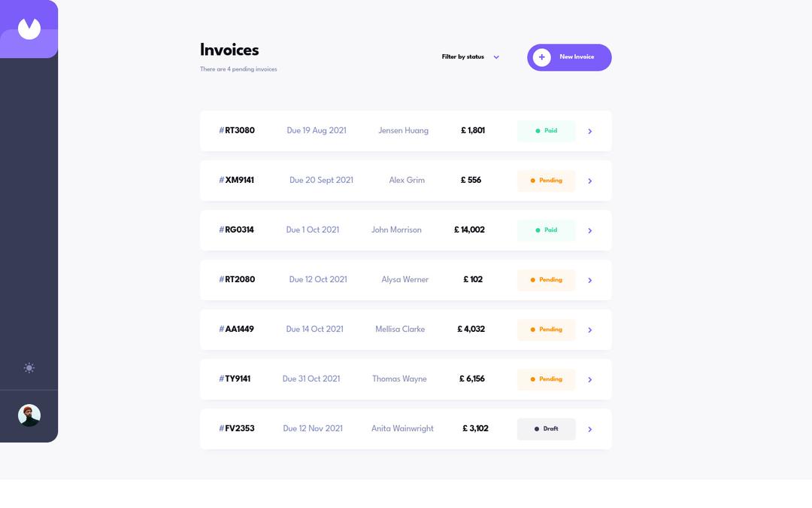
Task: Select the Draft badge on invoice FV2353
Action: coord(546,428)
